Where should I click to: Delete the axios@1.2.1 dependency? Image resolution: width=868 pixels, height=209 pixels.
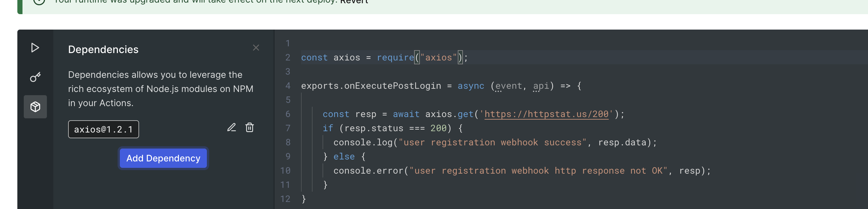pyautogui.click(x=249, y=127)
